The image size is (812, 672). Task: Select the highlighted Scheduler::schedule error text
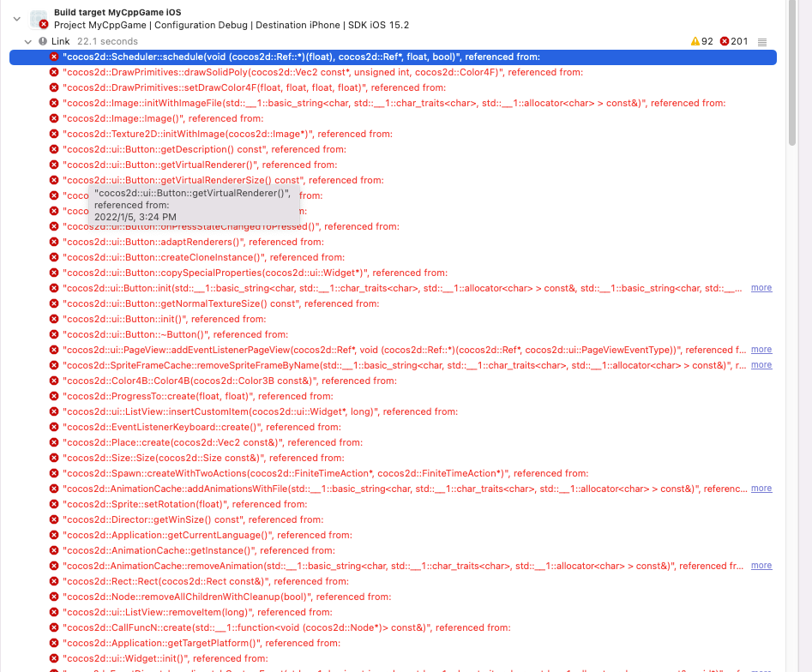pos(301,57)
